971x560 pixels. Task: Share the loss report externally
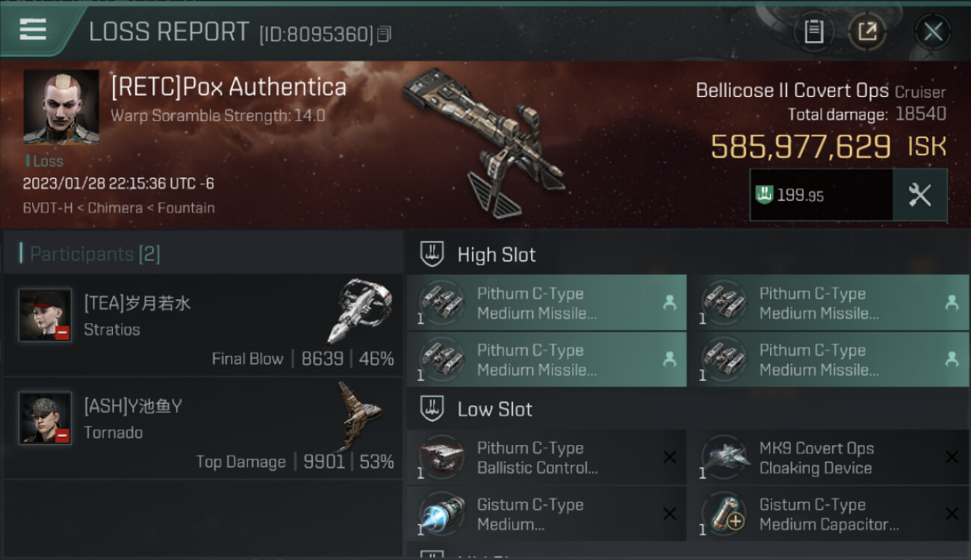(867, 32)
